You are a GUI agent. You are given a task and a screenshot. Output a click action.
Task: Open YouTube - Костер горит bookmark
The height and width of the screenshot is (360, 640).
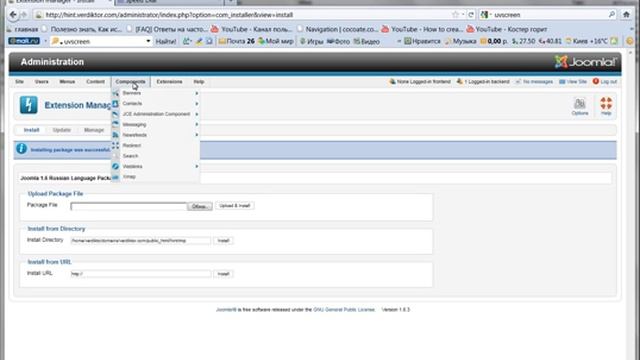506,29
